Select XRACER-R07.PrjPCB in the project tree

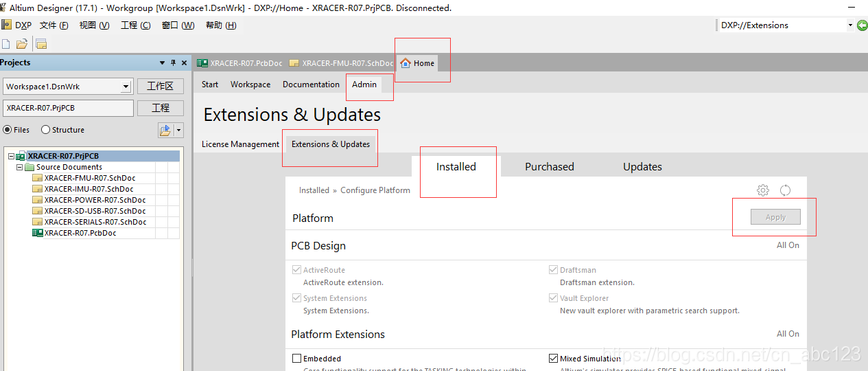pos(63,156)
